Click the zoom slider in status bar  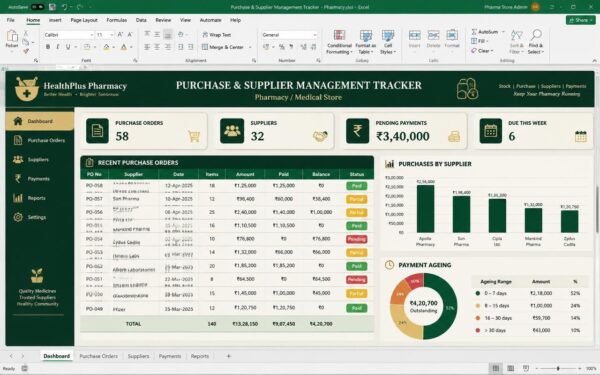tap(558, 368)
